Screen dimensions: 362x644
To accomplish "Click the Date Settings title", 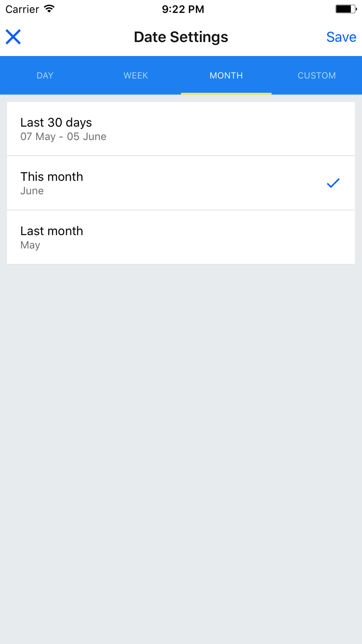I will click(181, 37).
